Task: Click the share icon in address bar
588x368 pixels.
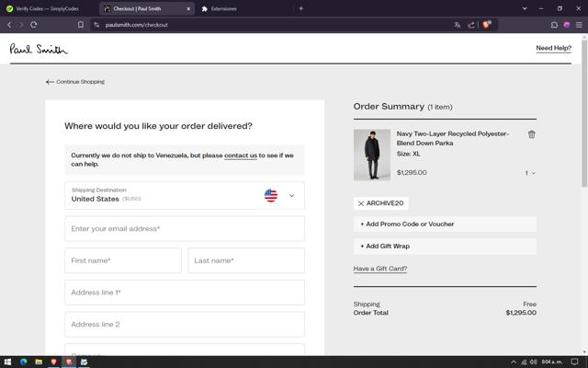Action: point(471,25)
